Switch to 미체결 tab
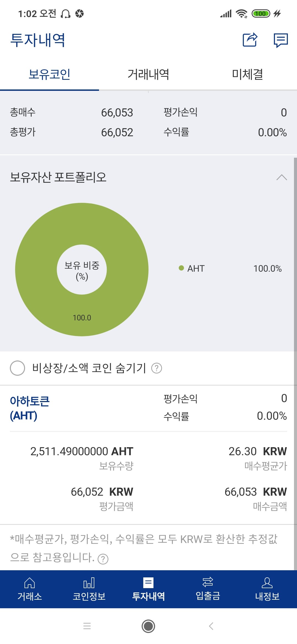The width and height of the screenshot is (297, 644). click(x=248, y=74)
